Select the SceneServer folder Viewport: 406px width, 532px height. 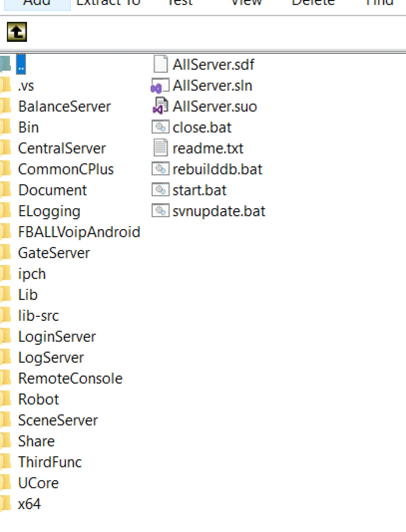(58, 420)
